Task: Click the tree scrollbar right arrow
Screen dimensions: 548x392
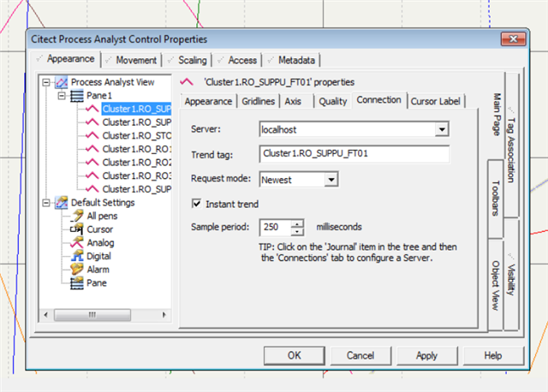Action: [164, 315]
